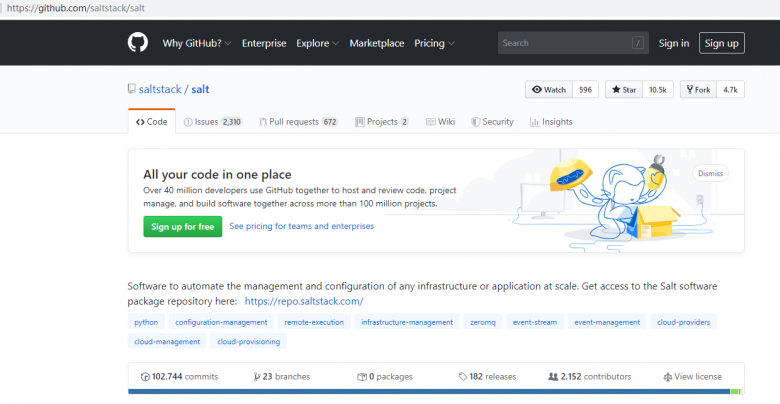Select the python topic tag

point(146,322)
